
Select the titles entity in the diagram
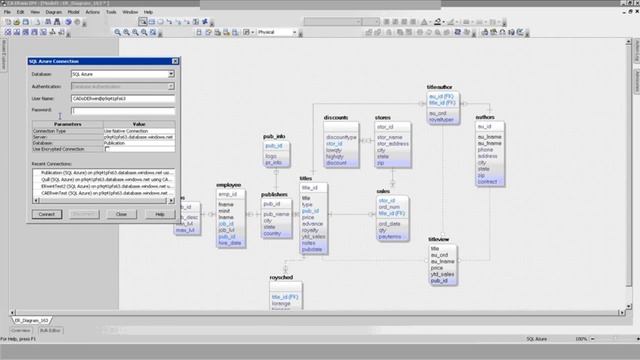(x=313, y=218)
